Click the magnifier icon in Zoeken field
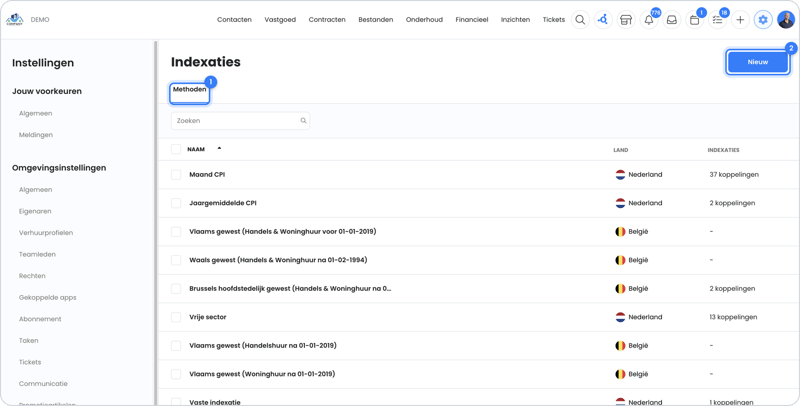The height and width of the screenshot is (406, 800). click(x=303, y=121)
